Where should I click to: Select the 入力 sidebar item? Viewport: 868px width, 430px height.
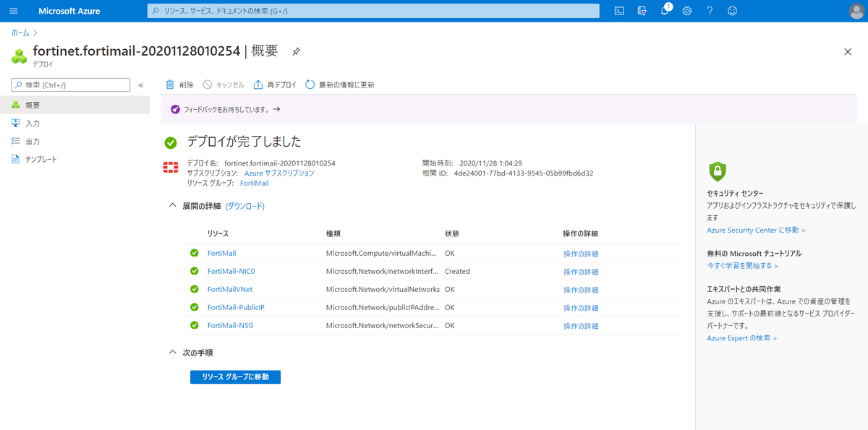[x=75, y=123]
